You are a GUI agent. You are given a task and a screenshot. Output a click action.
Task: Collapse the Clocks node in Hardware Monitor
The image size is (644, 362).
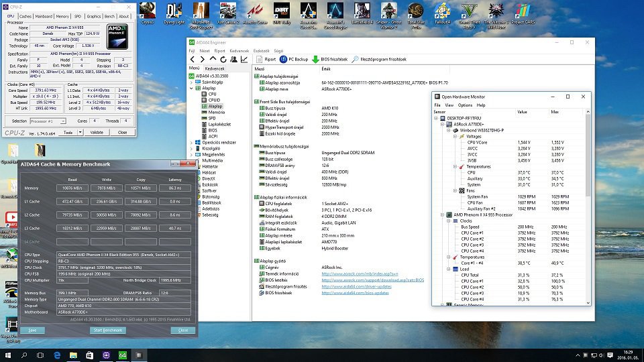coord(449,221)
